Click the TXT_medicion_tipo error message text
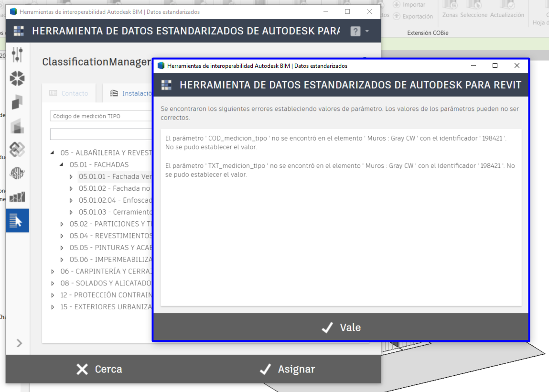549x392 pixels. click(x=340, y=170)
